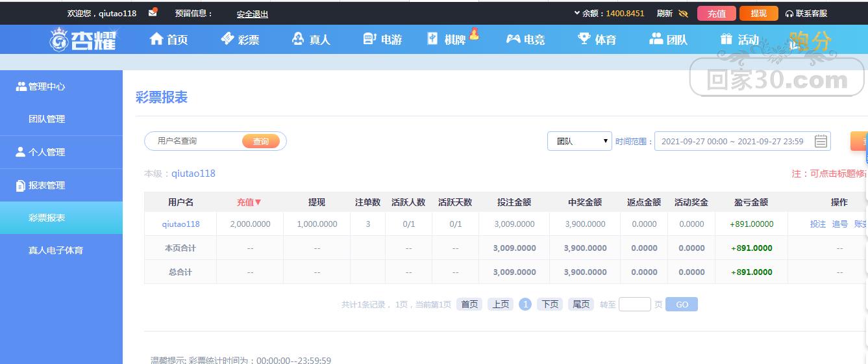Viewport: 868px width, 364px height.
Task: Click the gamepad icon next to 电竞
Action: [514, 39]
